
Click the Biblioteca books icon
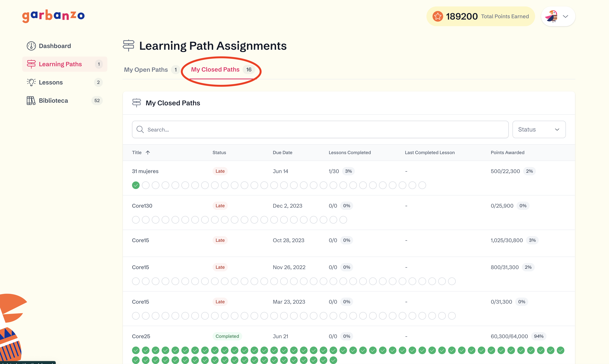[31, 101]
